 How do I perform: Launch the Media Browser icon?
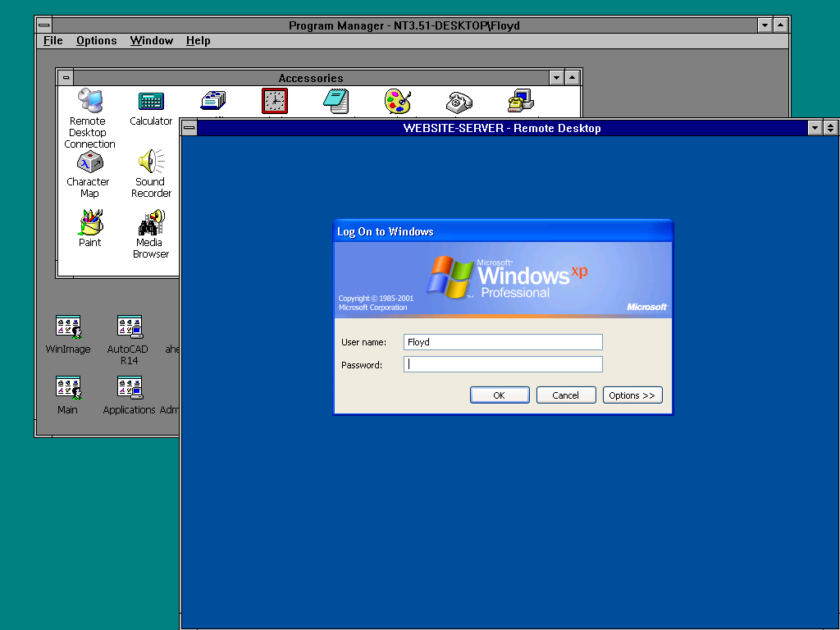click(151, 223)
